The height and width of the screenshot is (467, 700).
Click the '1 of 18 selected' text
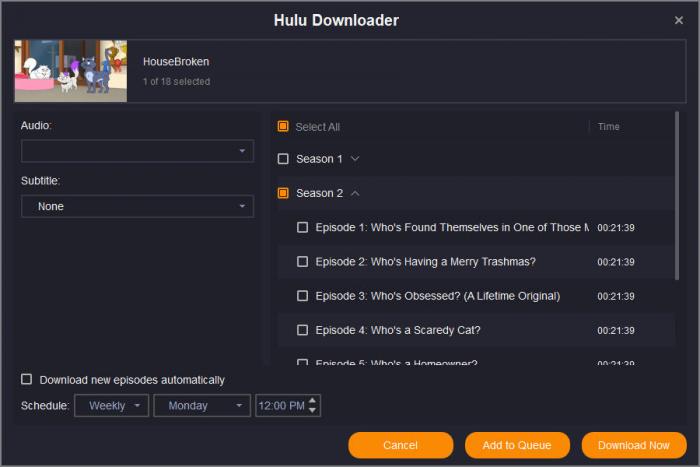pos(176,82)
